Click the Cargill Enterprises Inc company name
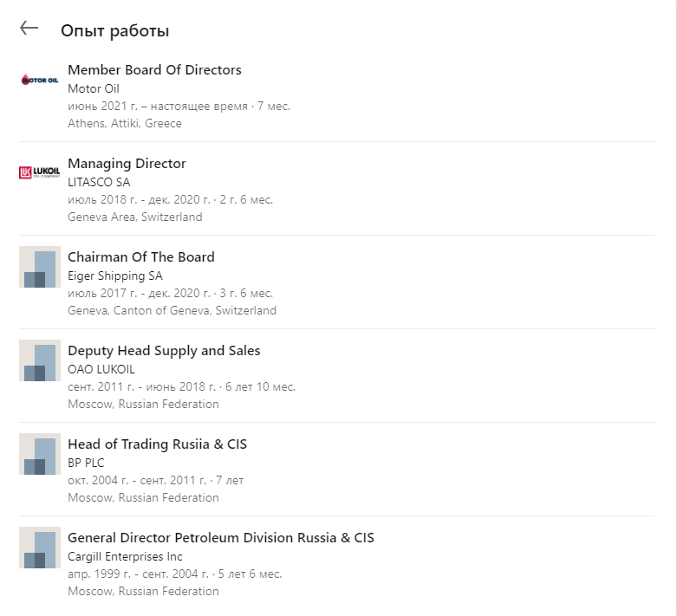677x616 pixels. 125,556
